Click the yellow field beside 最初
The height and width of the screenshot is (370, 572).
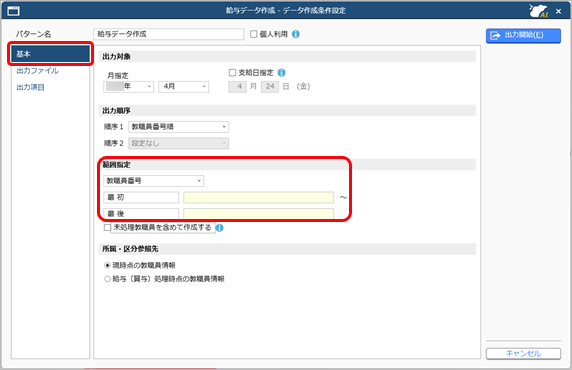click(x=259, y=197)
